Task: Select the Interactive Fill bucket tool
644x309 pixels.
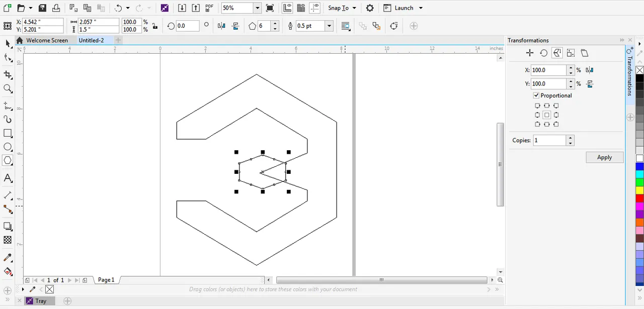Action: 8,271
